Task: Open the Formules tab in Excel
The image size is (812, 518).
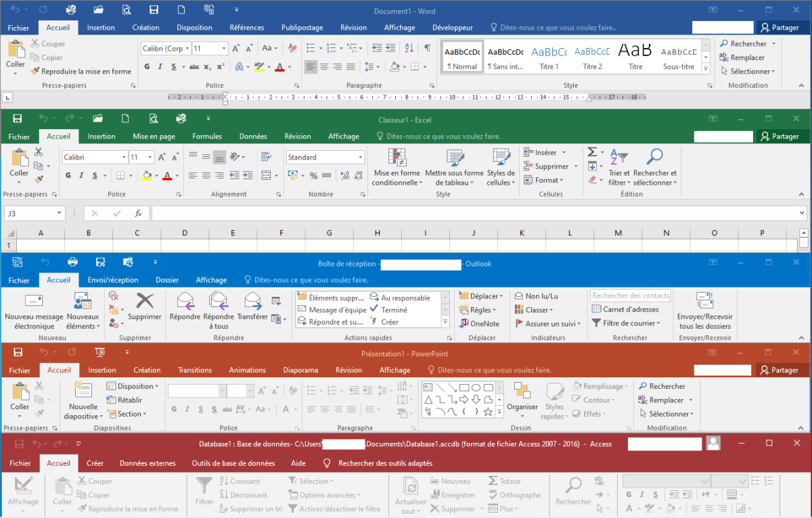Action: (x=207, y=136)
